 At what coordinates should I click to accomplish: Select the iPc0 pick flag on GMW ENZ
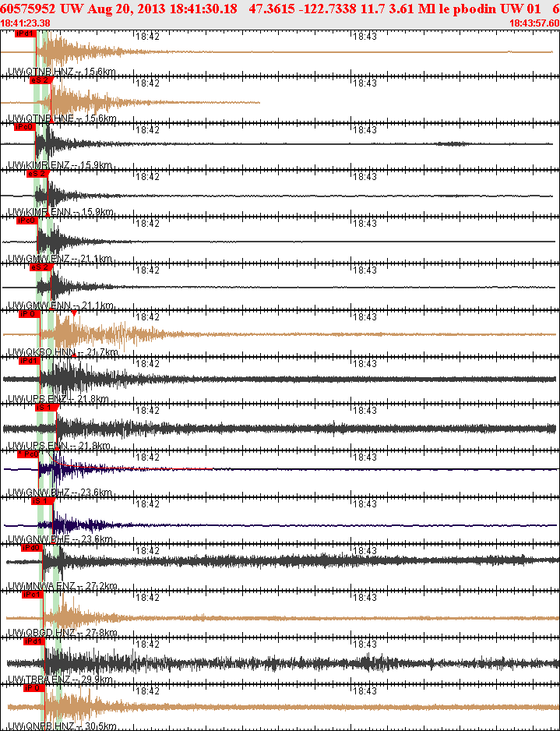click(27, 221)
